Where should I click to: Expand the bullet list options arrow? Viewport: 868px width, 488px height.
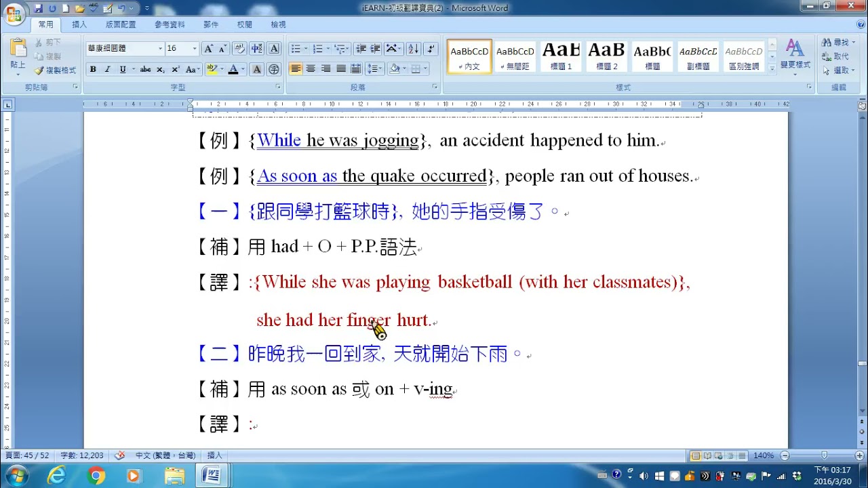(306, 49)
